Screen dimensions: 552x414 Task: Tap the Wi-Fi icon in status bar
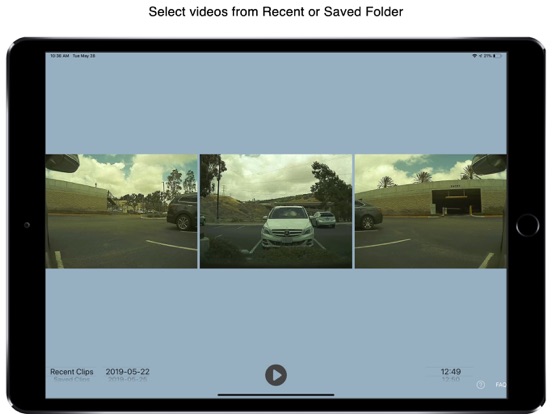[474, 56]
